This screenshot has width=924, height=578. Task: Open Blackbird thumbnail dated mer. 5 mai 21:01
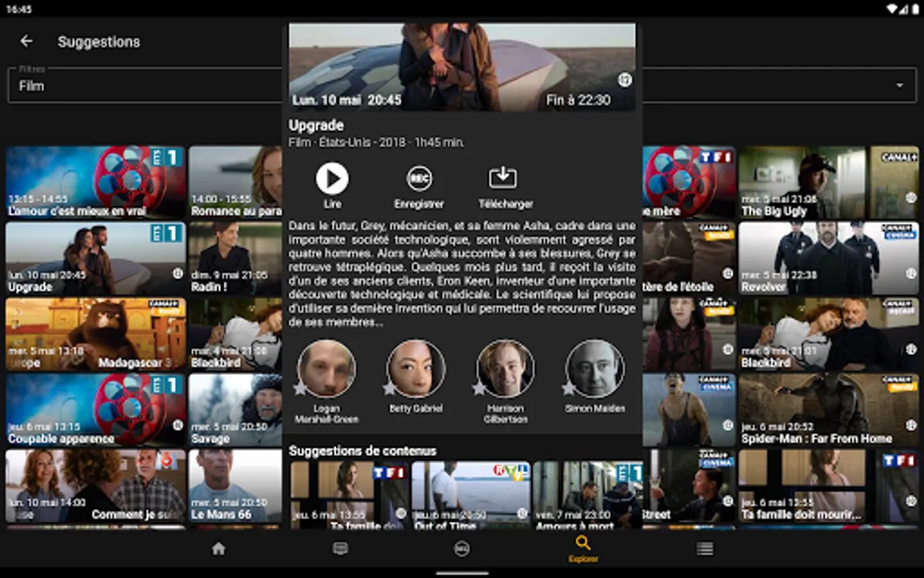pos(828,334)
